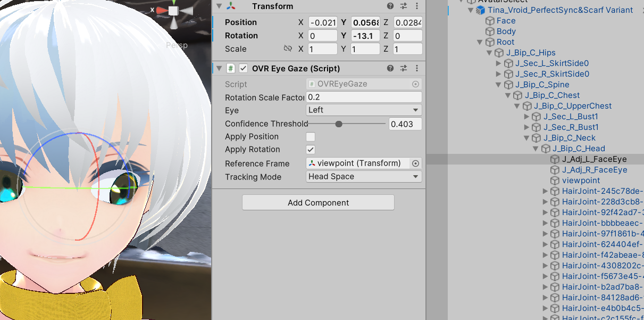Collapse the J_Bip_C_Head hierarchy node
644x320 pixels.
tap(536, 149)
